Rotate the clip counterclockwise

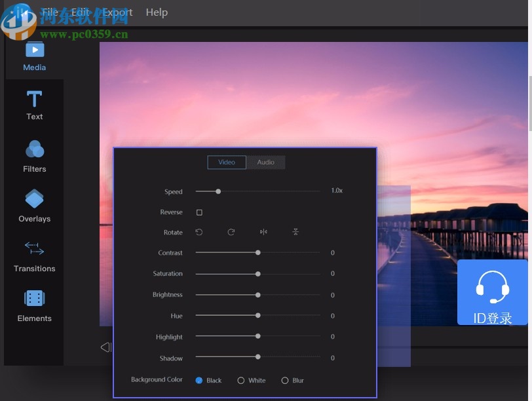[x=199, y=232]
